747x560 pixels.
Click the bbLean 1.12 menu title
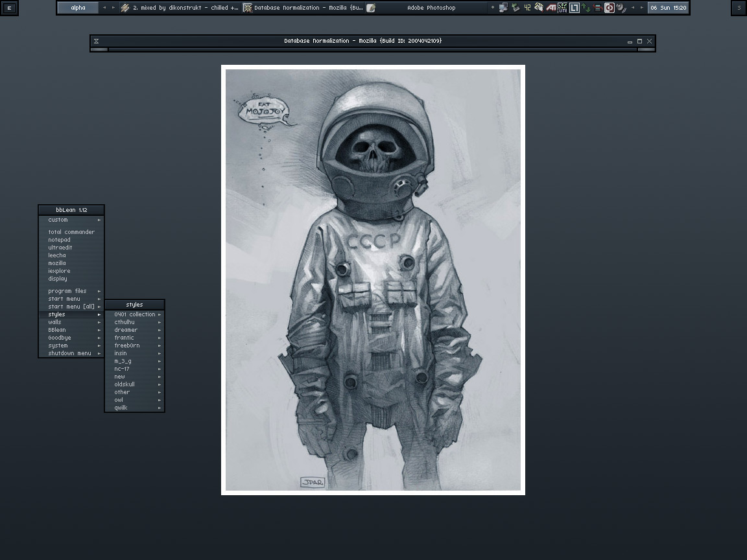coord(71,210)
